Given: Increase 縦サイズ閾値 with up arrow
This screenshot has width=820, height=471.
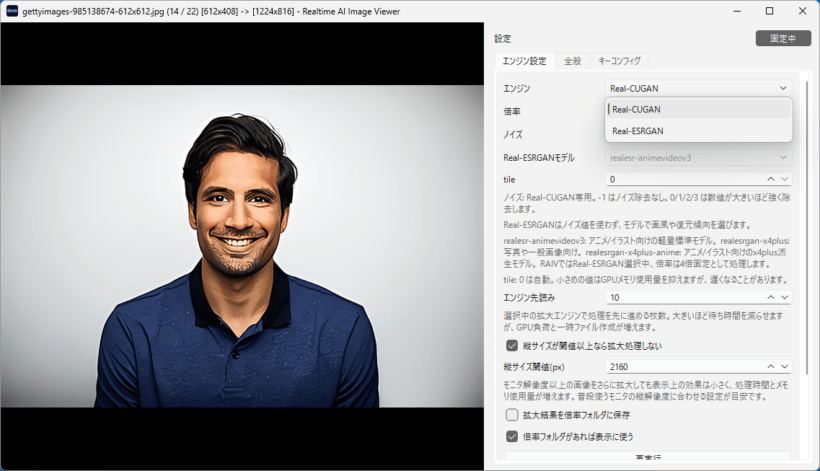Looking at the screenshot, I should (x=770, y=367).
